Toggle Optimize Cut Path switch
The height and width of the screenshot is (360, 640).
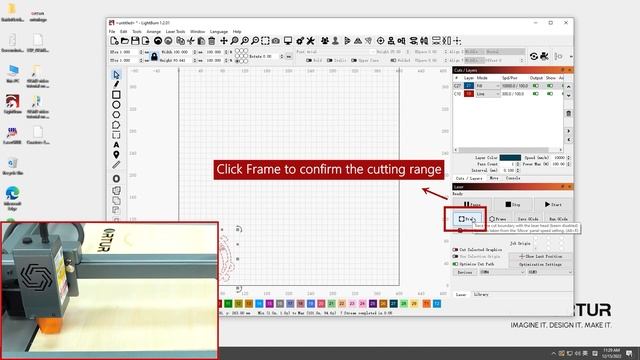(x=456, y=264)
